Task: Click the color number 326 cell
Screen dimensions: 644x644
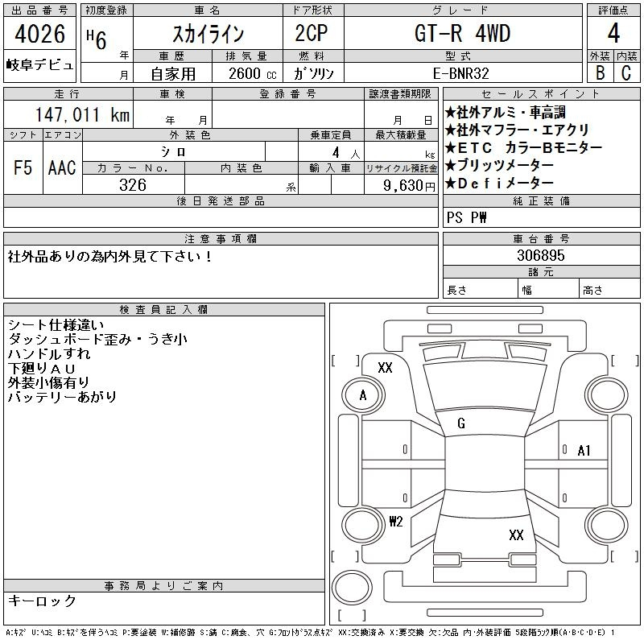Action: tap(133, 185)
